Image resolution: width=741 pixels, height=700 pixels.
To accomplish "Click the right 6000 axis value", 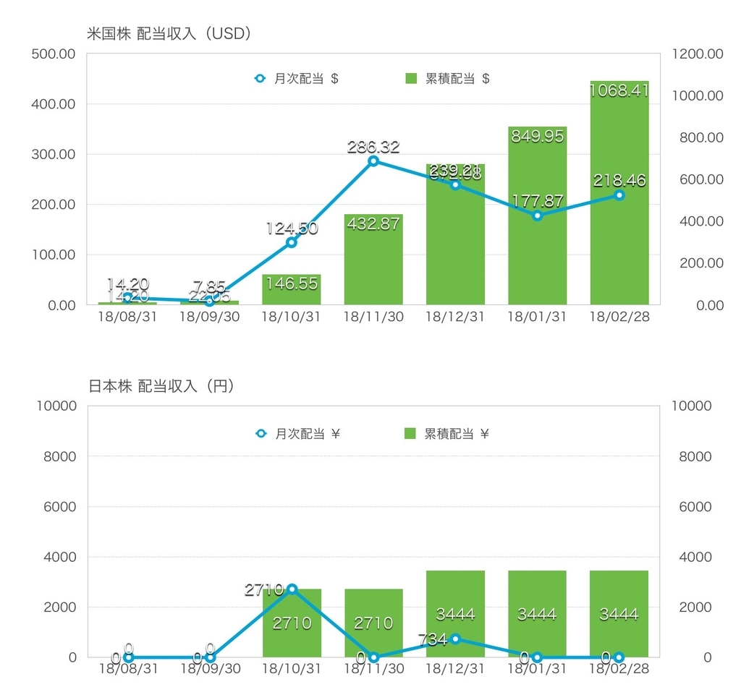I will [x=695, y=507].
